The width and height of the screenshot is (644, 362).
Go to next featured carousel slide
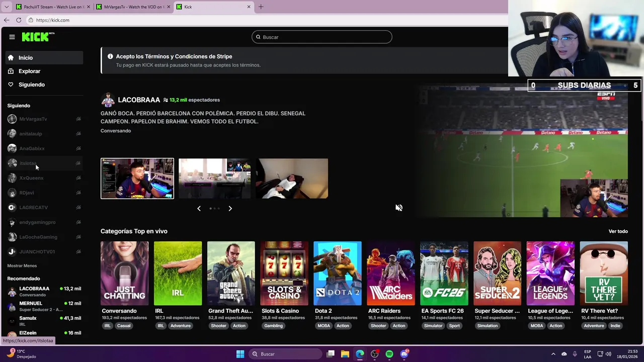230,208
